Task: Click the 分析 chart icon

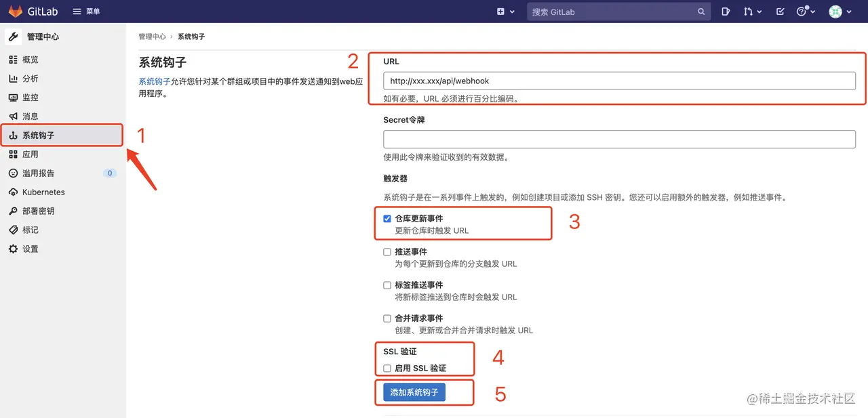Action: coord(13,79)
